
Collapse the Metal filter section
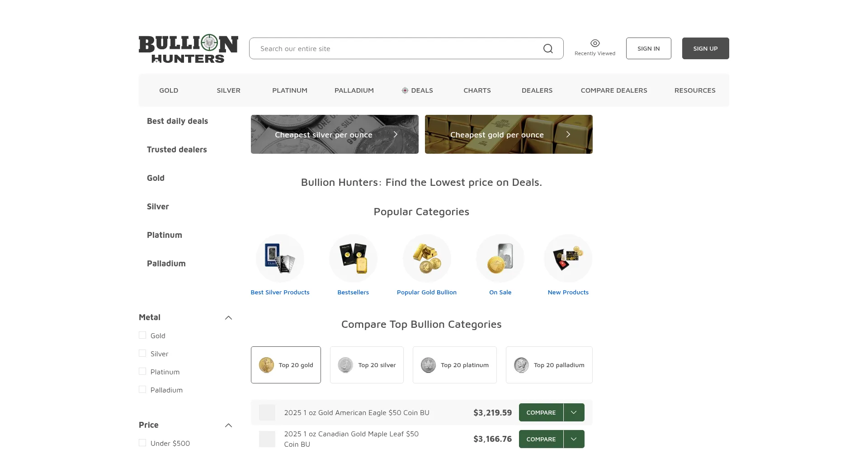point(228,317)
